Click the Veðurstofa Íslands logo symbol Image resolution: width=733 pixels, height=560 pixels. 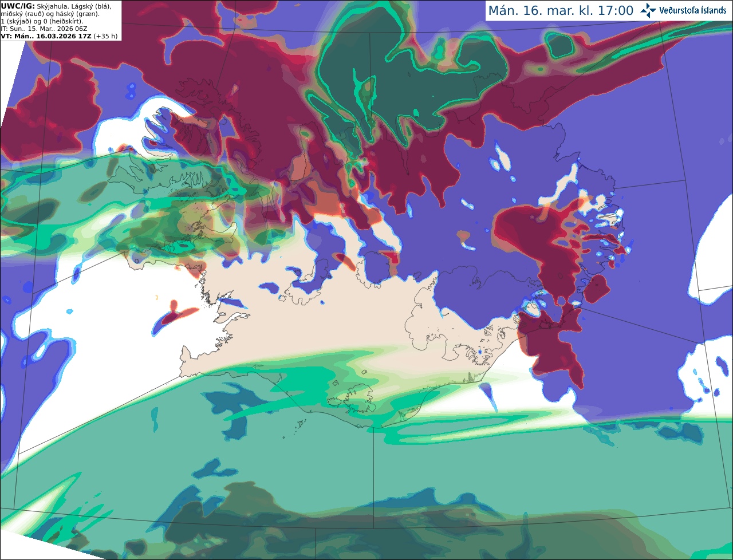[648, 10]
